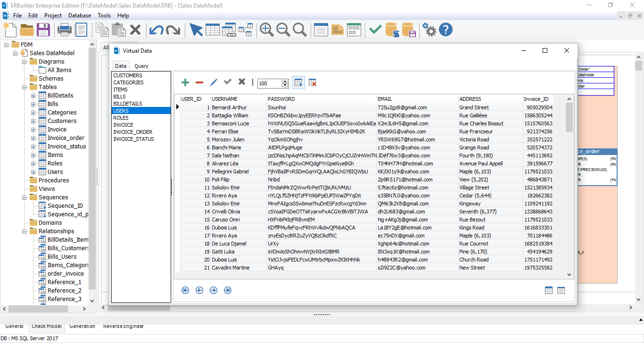The image size is (644, 343).
Task: Collapse the Sales DataModel tree node
Action: coord(16,53)
